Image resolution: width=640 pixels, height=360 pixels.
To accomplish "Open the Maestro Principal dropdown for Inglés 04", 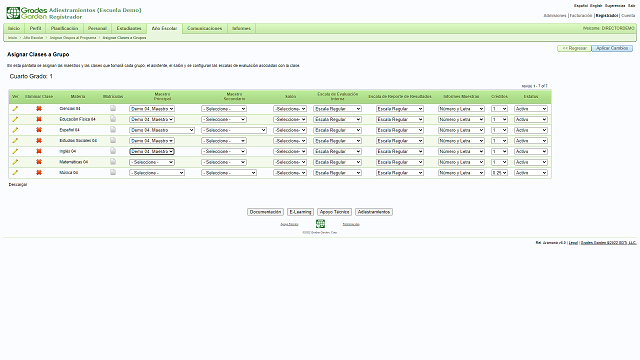I will point(152,151).
